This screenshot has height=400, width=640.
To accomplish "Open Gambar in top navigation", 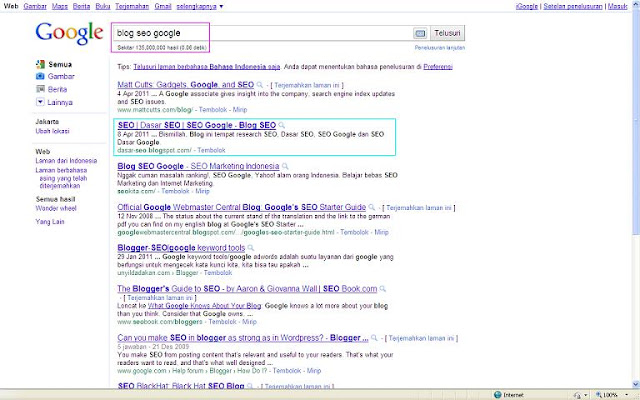I will click(35, 6).
